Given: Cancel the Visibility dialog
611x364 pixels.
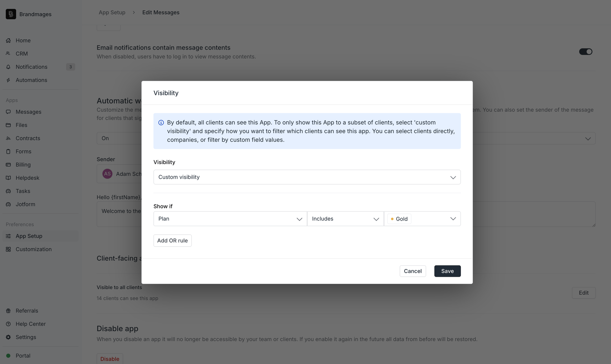Looking at the screenshot, I should tap(412, 271).
